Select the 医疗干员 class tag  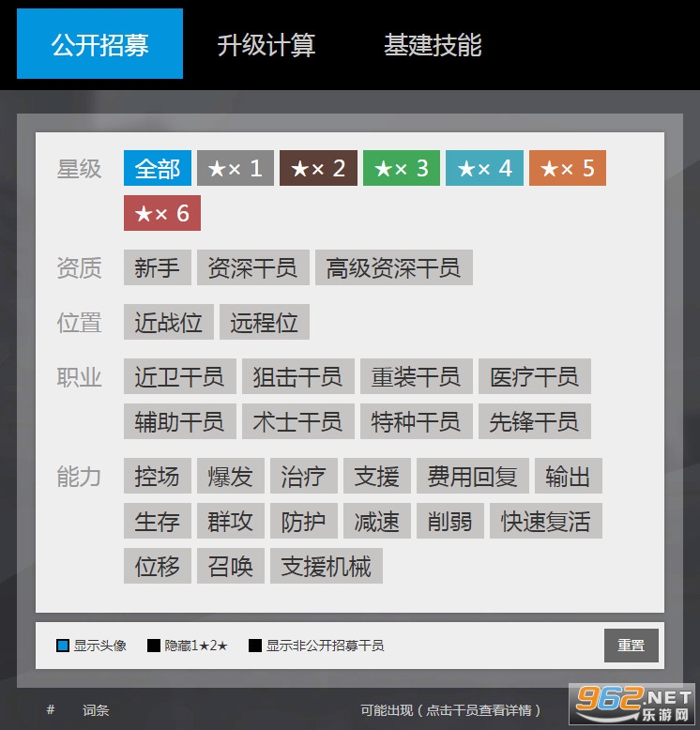point(534,377)
